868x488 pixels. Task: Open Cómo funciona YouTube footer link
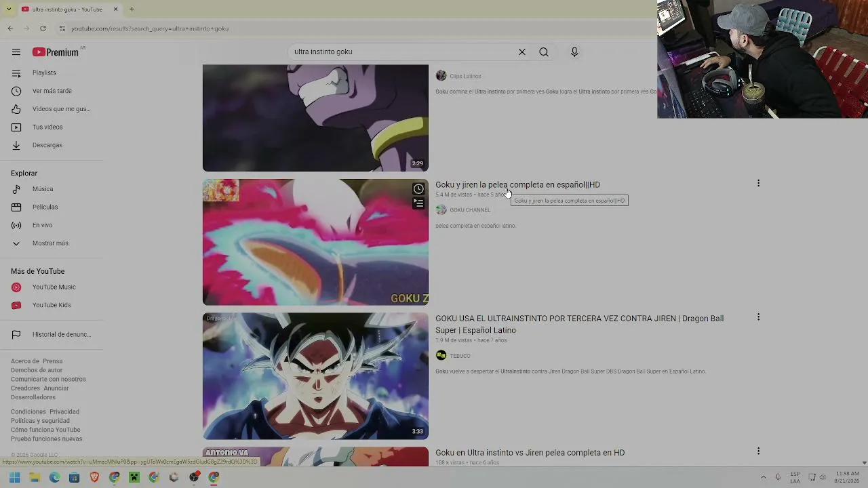click(45, 430)
